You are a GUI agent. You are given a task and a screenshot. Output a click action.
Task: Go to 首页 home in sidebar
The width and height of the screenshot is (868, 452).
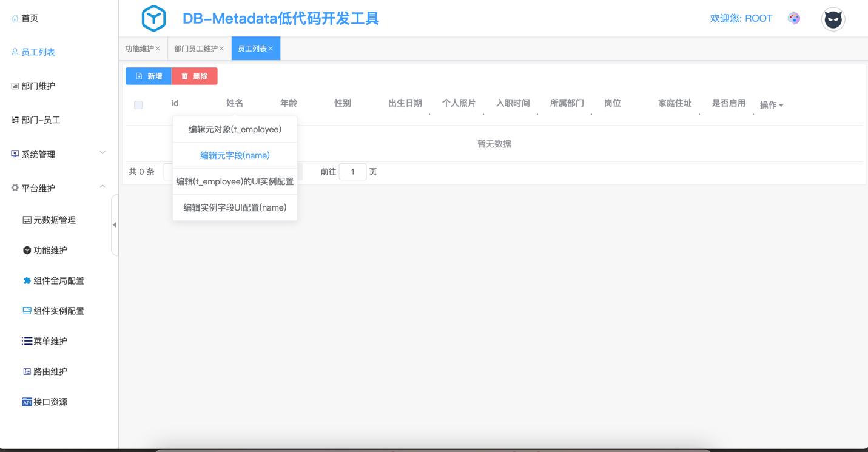tap(29, 18)
